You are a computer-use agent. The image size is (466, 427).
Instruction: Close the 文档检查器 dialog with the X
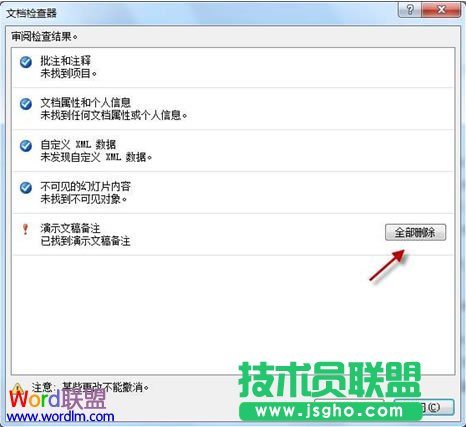pyautogui.click(x=442, y=10)
